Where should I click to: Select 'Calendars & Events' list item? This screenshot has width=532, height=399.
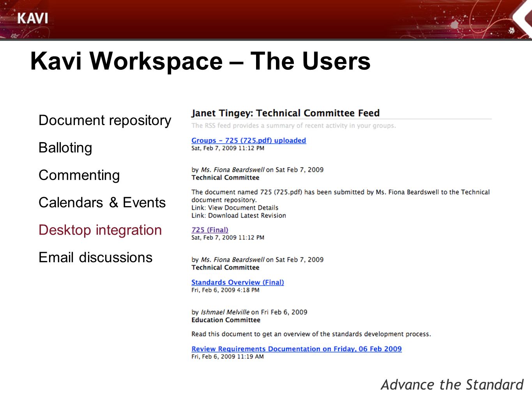point(102,203)
